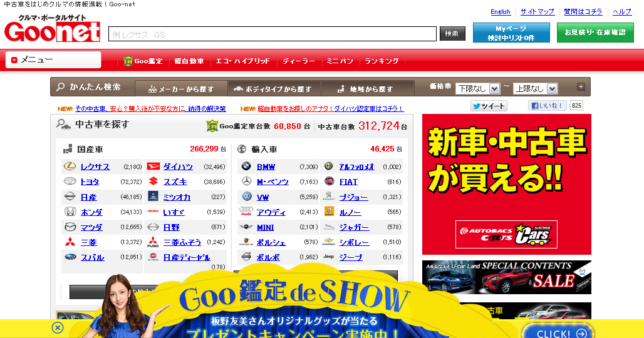Click the CLICK! button on campaign banner
Viewport: 644px width, 338px height.
pos(558,332)
